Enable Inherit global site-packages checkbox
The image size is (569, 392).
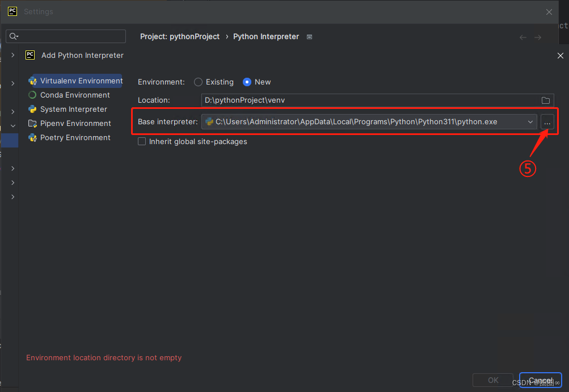click(x=142, y=142)
